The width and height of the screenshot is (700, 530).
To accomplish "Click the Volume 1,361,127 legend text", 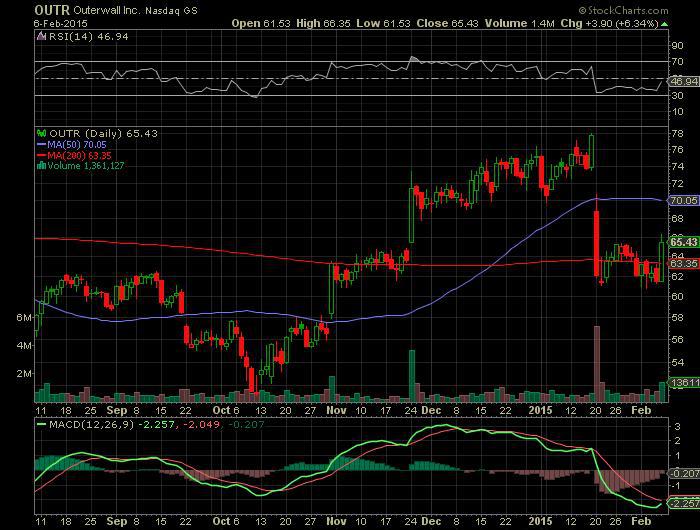I will click(86, 166).
